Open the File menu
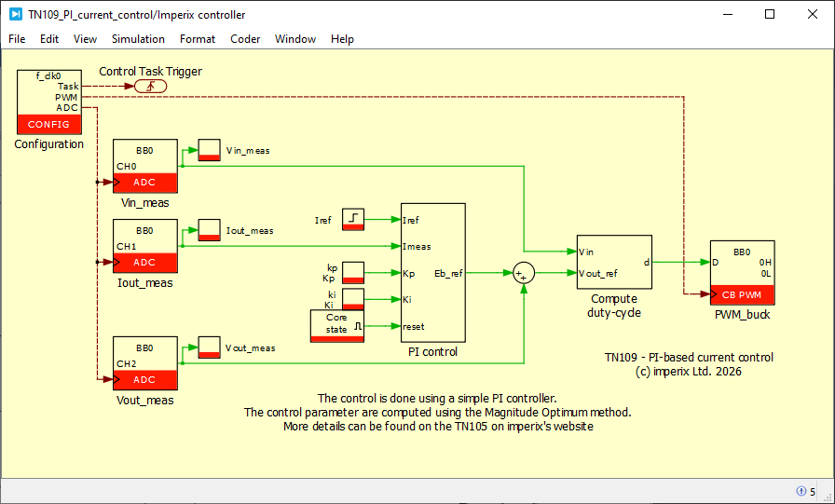Screen dimensions: 835x504 (x=17, y=39)
